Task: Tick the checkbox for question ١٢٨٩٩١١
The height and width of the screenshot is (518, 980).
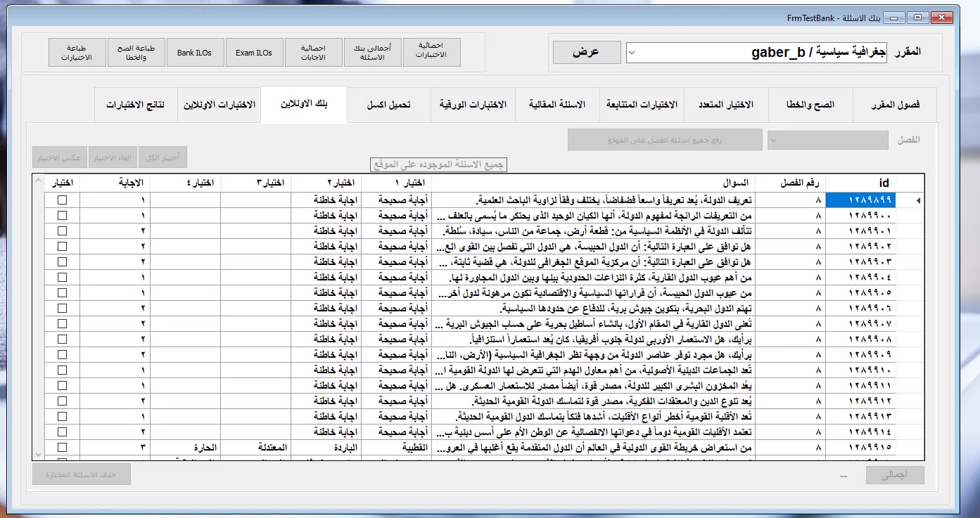Action: 63,386
